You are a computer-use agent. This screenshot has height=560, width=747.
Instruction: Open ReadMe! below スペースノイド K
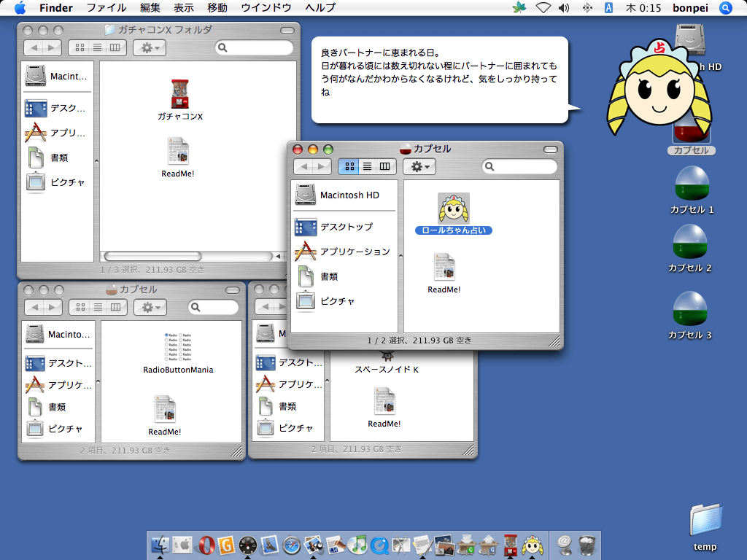(x=384, y=402)
